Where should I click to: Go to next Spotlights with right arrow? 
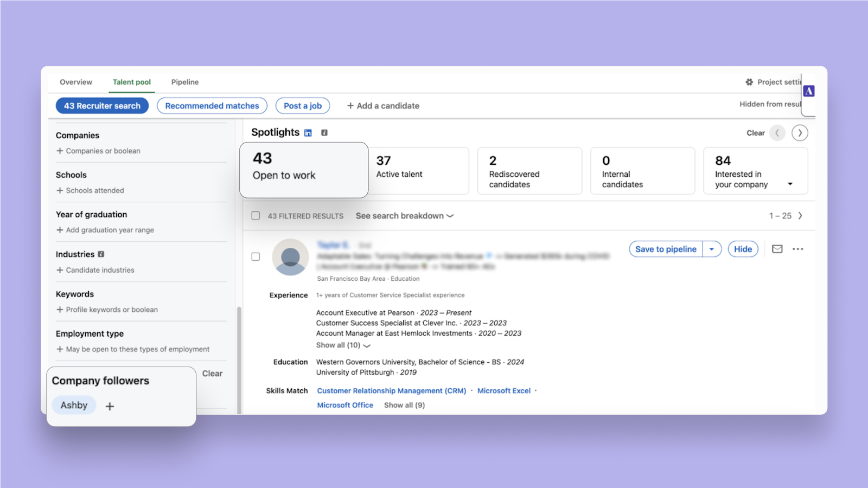[800, 133]
